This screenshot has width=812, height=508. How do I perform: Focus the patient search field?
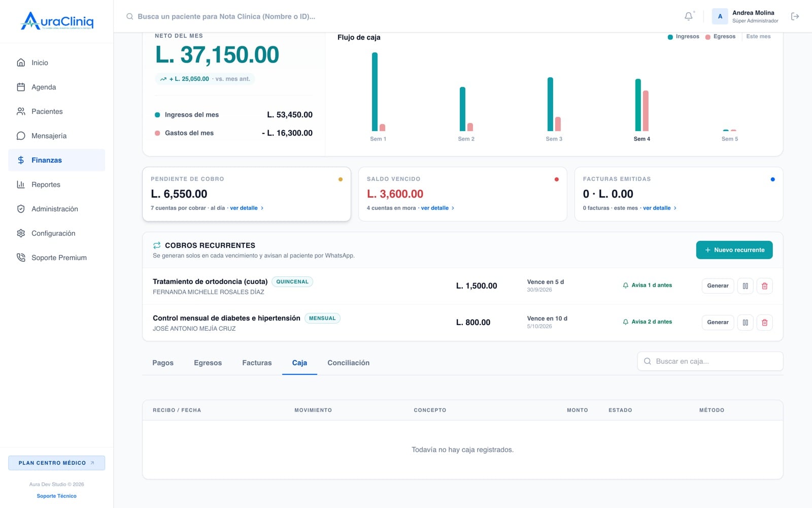[x=226, y=16]
